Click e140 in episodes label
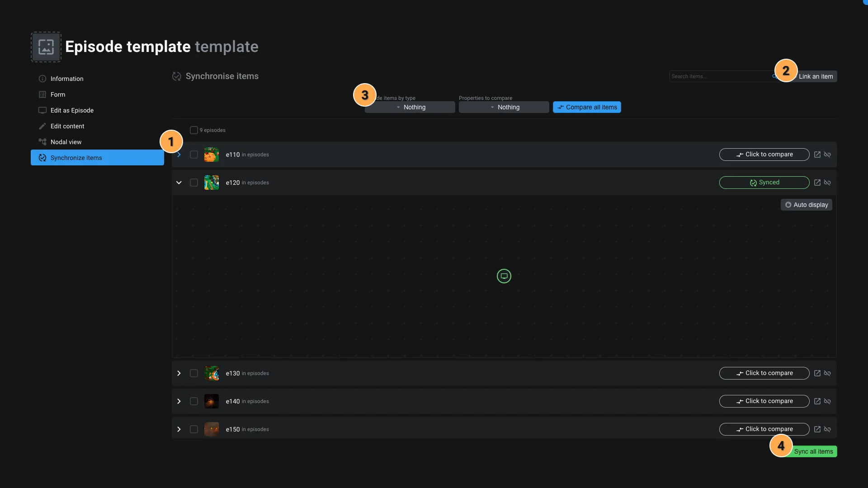This screenshot has width=868, height=488. pos(247,401)
